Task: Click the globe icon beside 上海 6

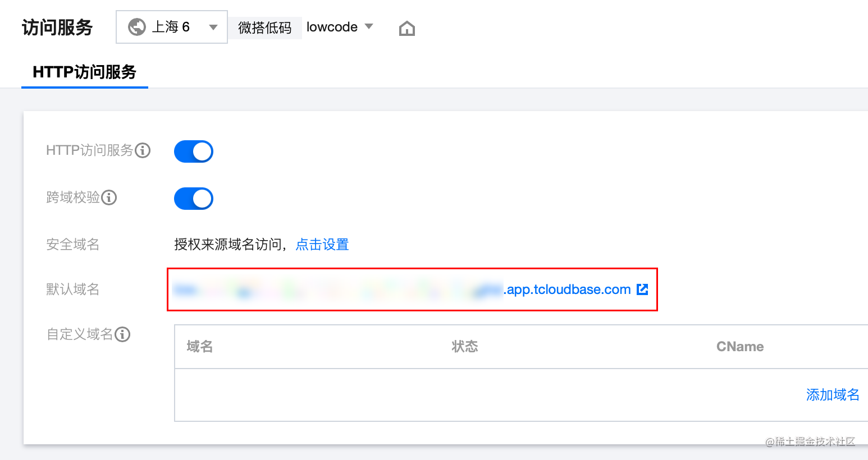Action: pos(137,27)
